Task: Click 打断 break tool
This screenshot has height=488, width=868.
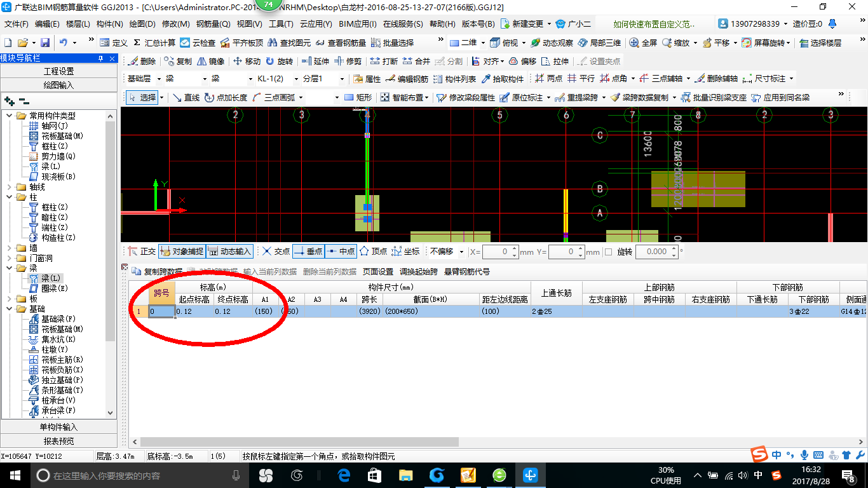Action: click(x=384, y=62)
